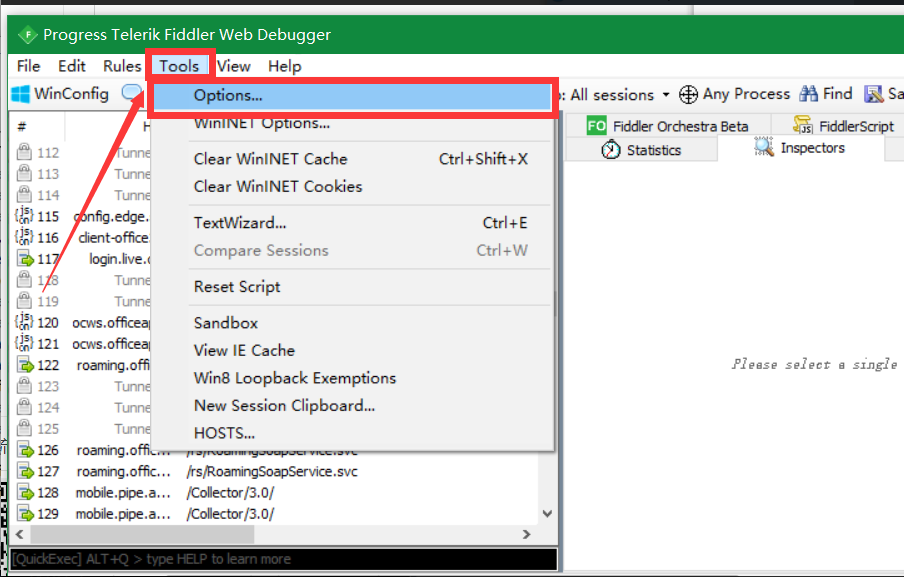The height and width of the screenshot is (577, 904).
Task: Select lock icon of session 124
Action: pyautogui.click(x=24, y=407)
